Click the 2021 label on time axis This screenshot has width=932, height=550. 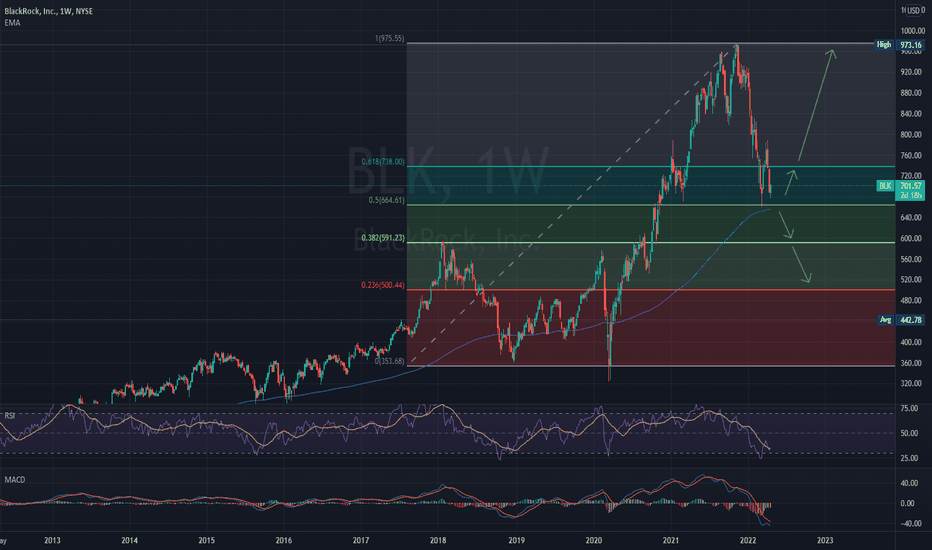(x=670, y=540)
